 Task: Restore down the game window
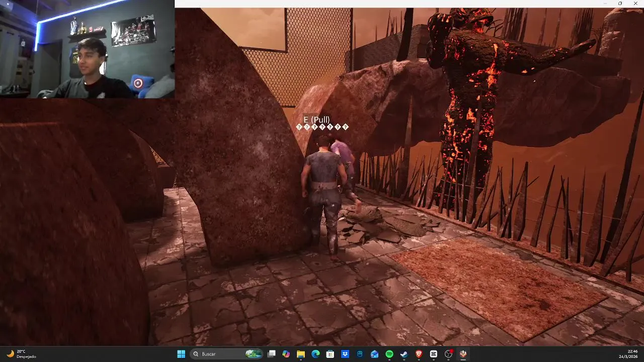[620, 4]
